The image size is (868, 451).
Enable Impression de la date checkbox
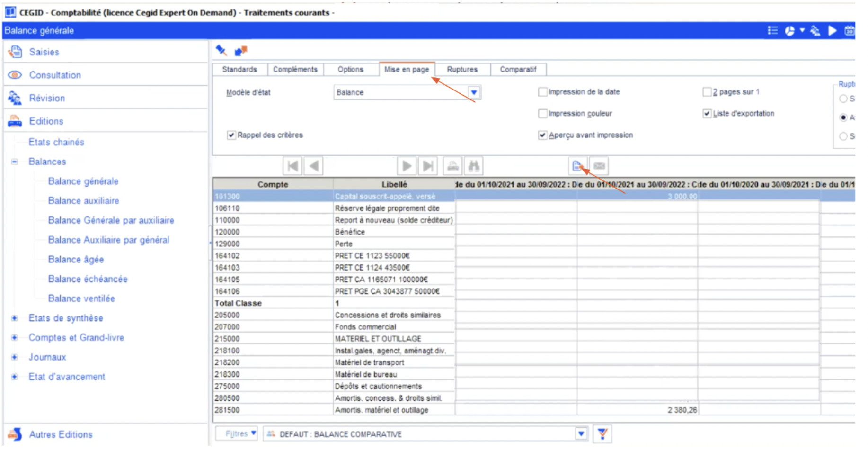543,92
